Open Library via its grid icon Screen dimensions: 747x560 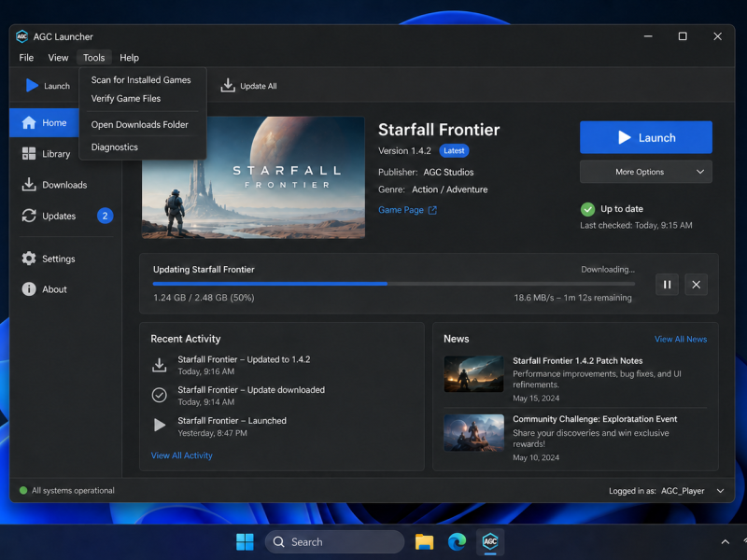click(x=29, y=153)
